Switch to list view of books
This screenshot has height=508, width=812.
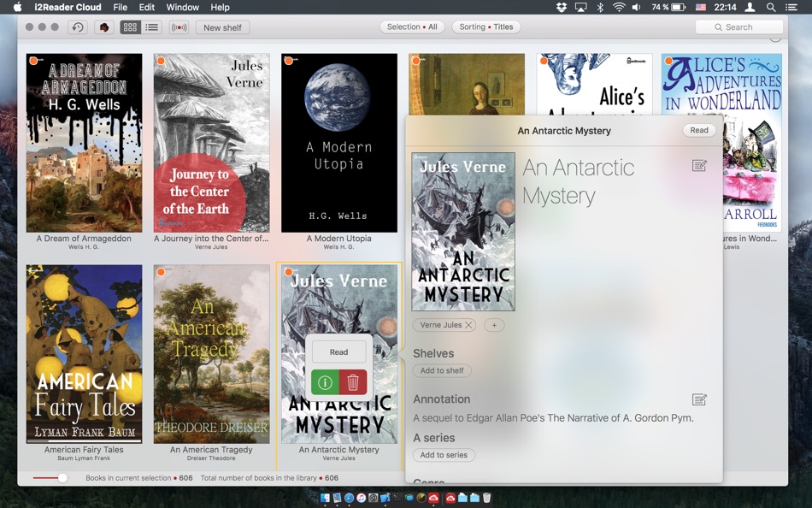pos(152,27)
